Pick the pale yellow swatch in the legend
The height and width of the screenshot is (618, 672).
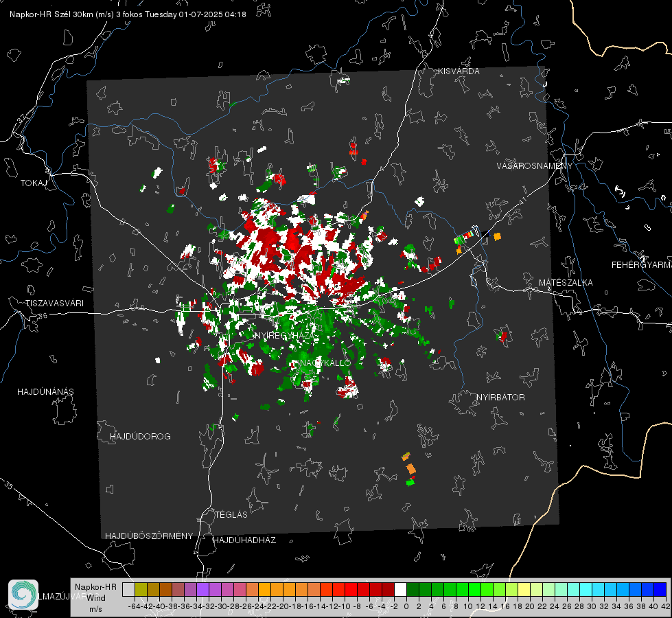click(x=524, y=590)
